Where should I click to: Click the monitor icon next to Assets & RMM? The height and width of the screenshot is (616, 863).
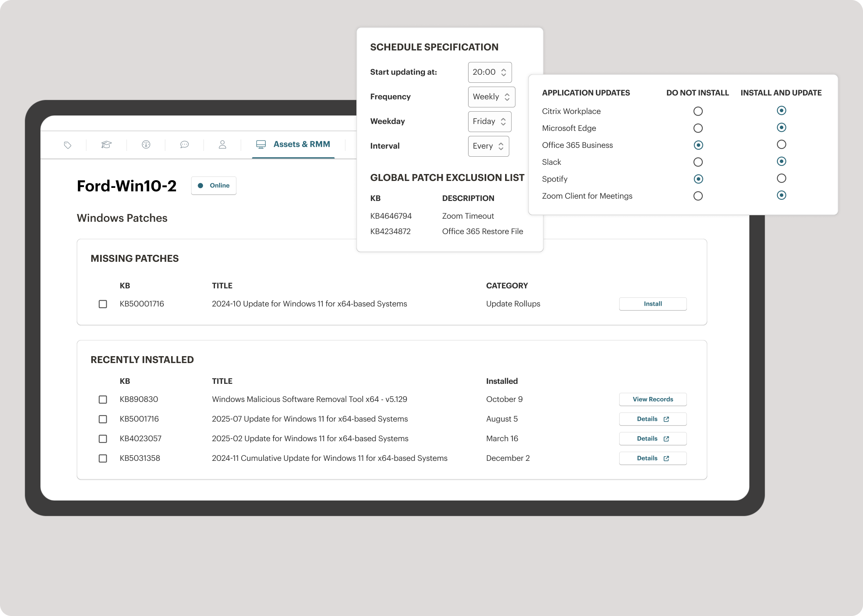[x=261, y=144]
